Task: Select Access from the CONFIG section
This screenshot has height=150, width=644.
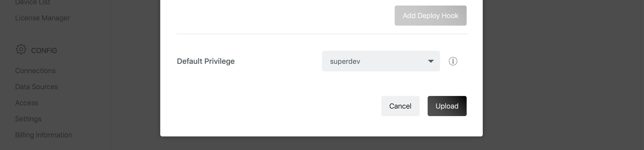Action: 26,103
